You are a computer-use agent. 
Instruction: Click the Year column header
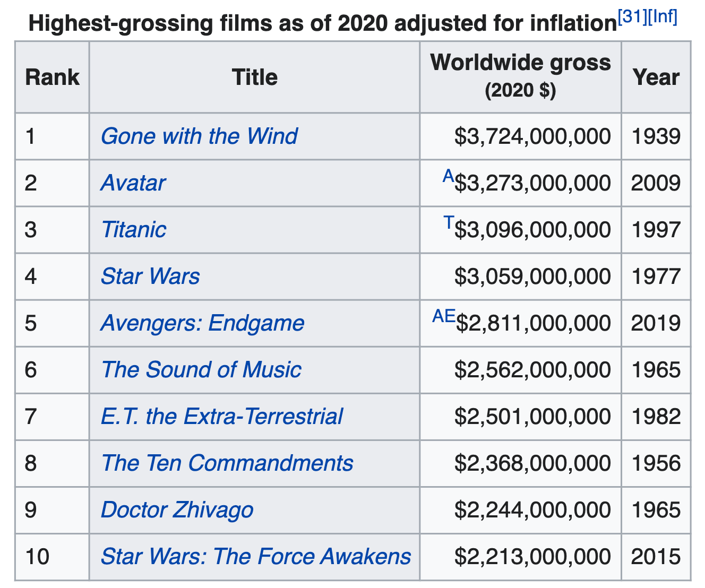click(656, 77)
